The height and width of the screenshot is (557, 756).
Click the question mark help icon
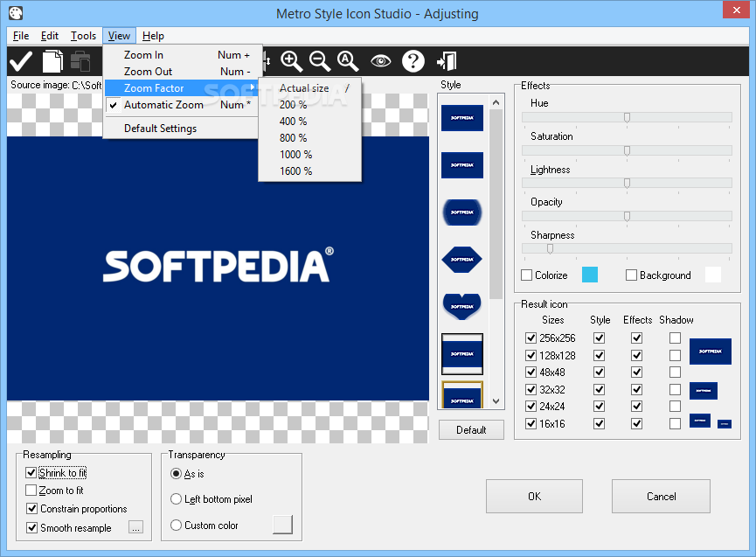413,61
